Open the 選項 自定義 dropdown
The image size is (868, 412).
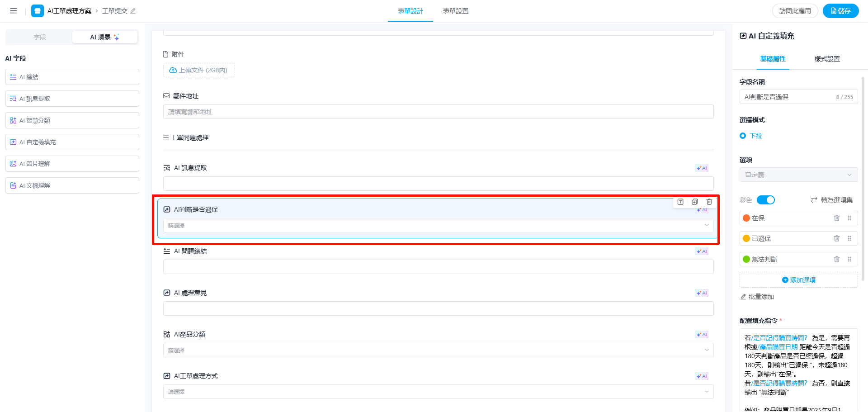tap(798, 175)
